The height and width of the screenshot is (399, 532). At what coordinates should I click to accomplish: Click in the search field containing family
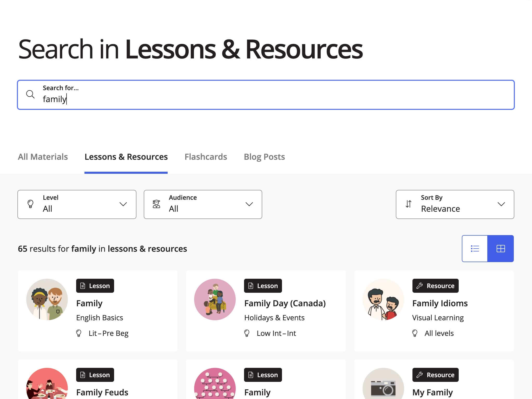click(266, 95)
